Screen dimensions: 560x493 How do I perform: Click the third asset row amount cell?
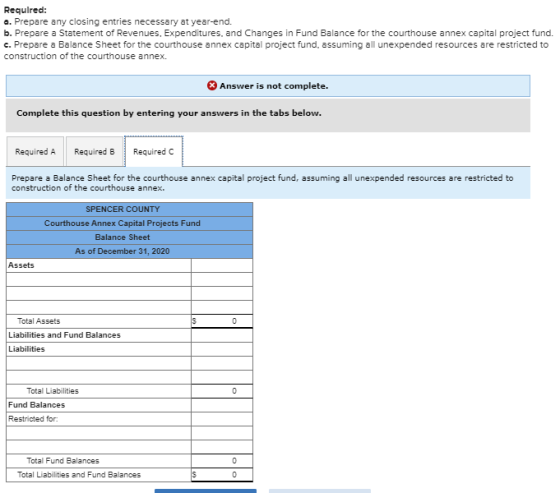[x=222, y=307]
